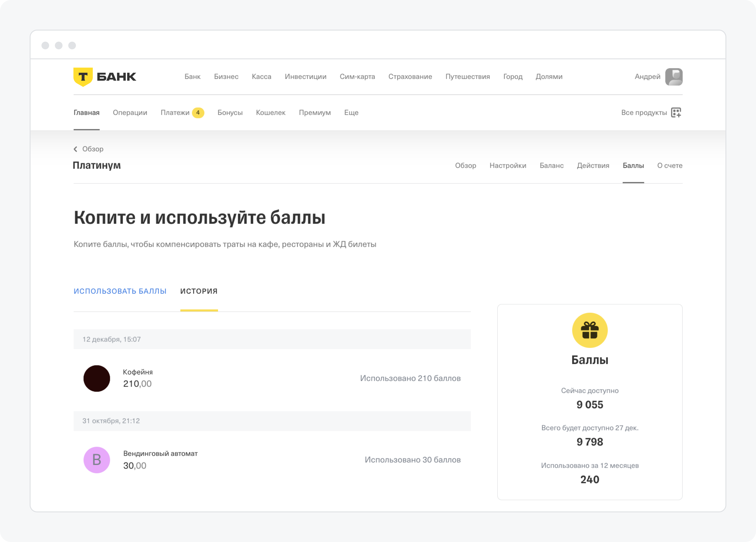Open Долями in the top menu

click(x=549, y=77)
